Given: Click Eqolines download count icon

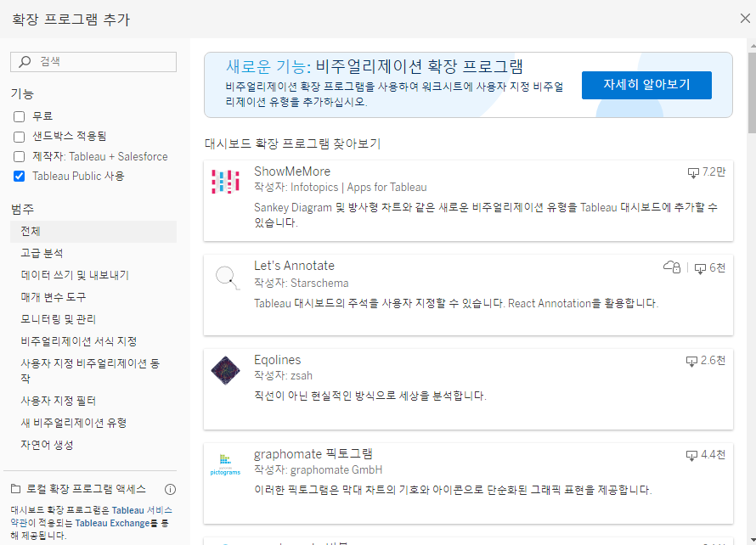Looking at the screenshot, I should pyautogui.click(x=691, y=361).
